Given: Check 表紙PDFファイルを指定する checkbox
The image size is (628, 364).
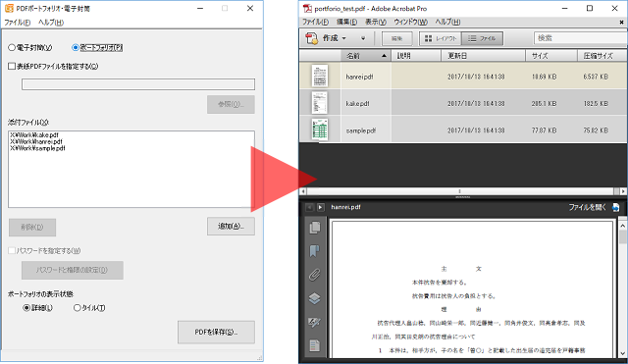Looking at the screenshot, I should click(x=12, y=66).
